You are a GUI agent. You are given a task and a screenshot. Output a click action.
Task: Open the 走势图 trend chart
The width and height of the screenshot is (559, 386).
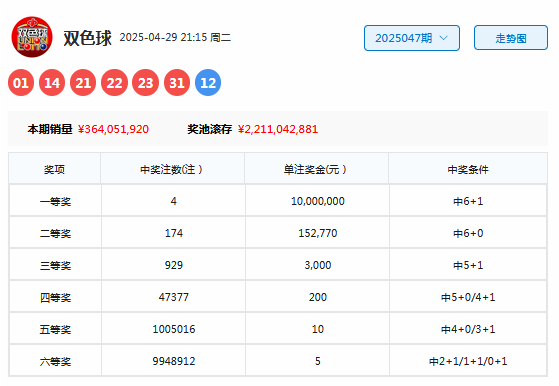point(511,38)
